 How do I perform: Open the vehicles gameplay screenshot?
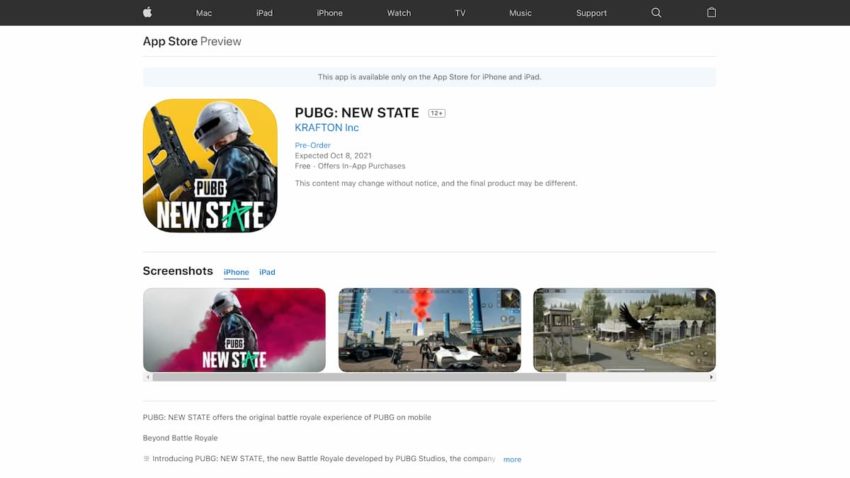point(430,330)
